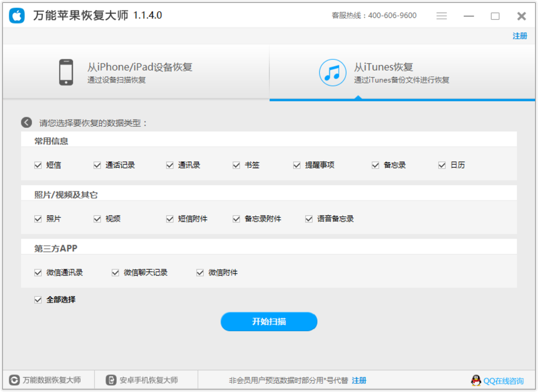
Task: Disable the 照片 checkbox
Action: (x=38, y=219)
